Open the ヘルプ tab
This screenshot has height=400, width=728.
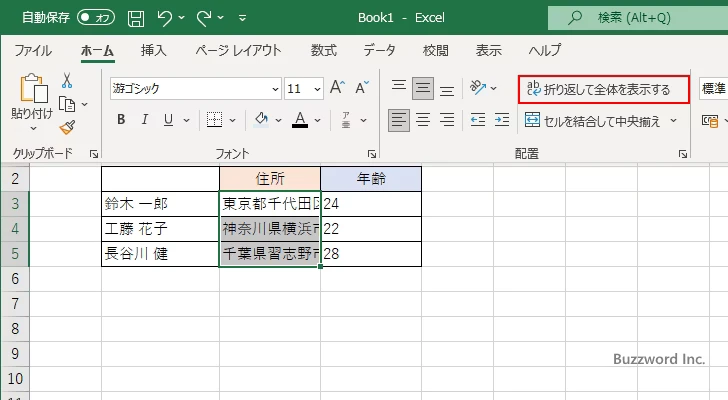coord(545,50)
